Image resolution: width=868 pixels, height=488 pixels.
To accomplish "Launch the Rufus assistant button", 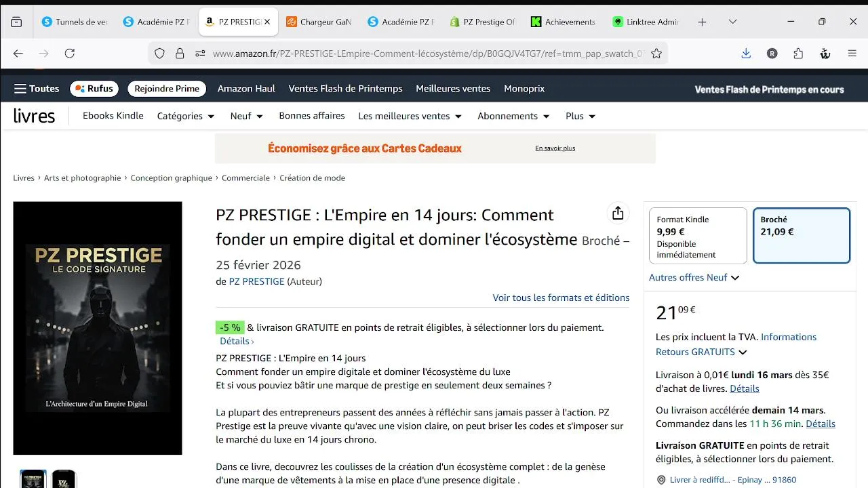I will pos(94,89).
